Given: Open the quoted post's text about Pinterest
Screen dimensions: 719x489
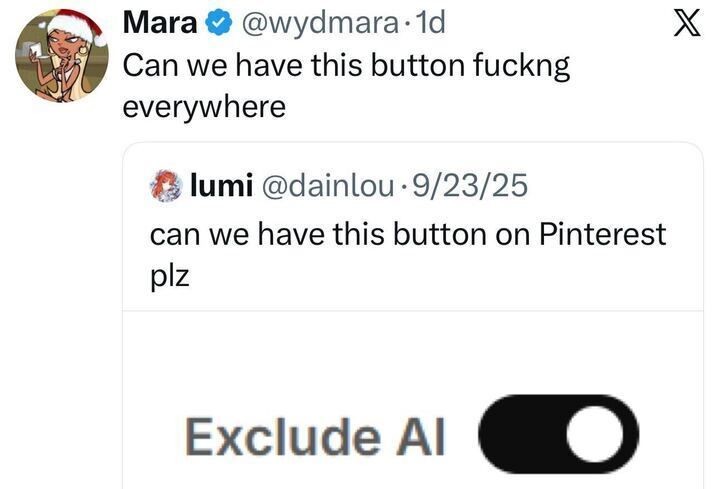Looking at the screenshot, I should click(x=400, y=235).
